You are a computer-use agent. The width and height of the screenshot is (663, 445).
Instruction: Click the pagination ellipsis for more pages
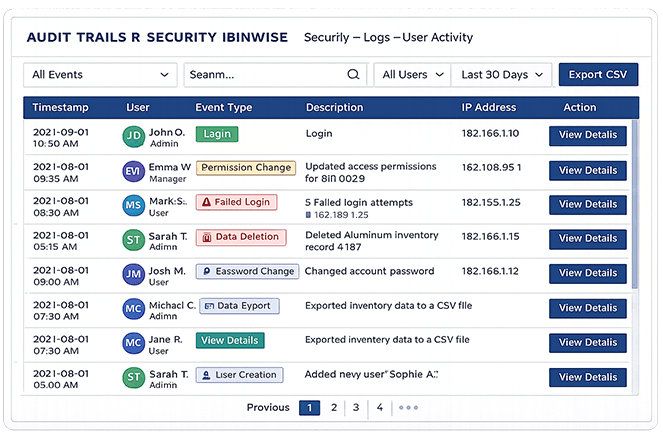tap(408, 408)
